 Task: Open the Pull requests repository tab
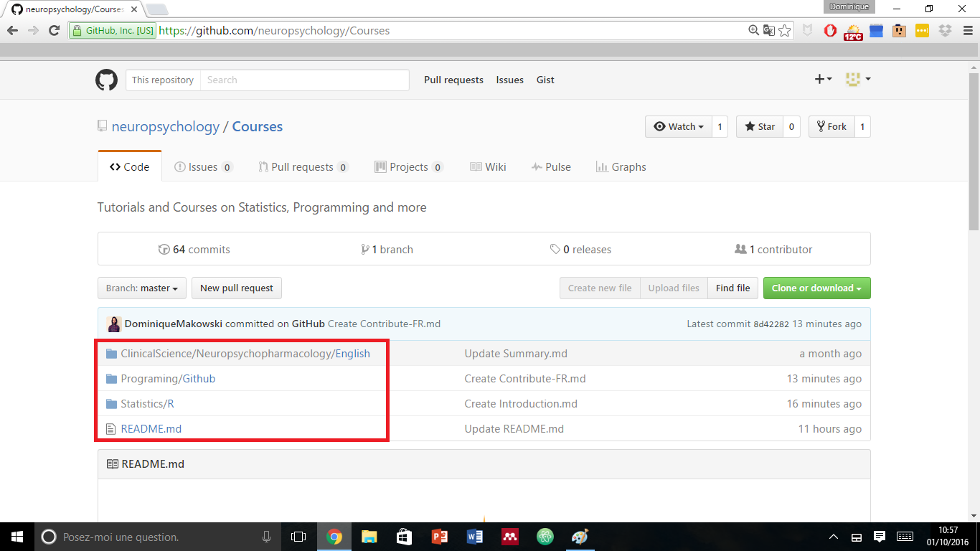coord(303,167)
